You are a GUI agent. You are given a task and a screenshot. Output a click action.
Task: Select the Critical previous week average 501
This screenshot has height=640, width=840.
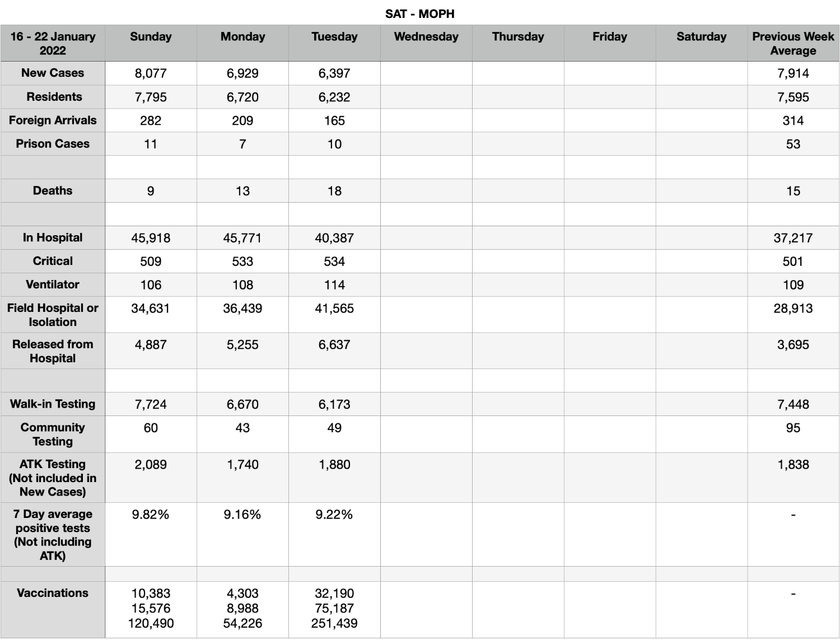[x=793, y=261]
